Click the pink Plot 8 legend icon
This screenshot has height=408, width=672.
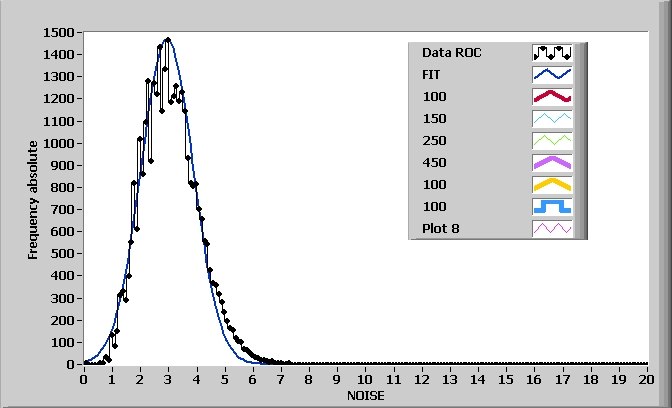point(552,229)
